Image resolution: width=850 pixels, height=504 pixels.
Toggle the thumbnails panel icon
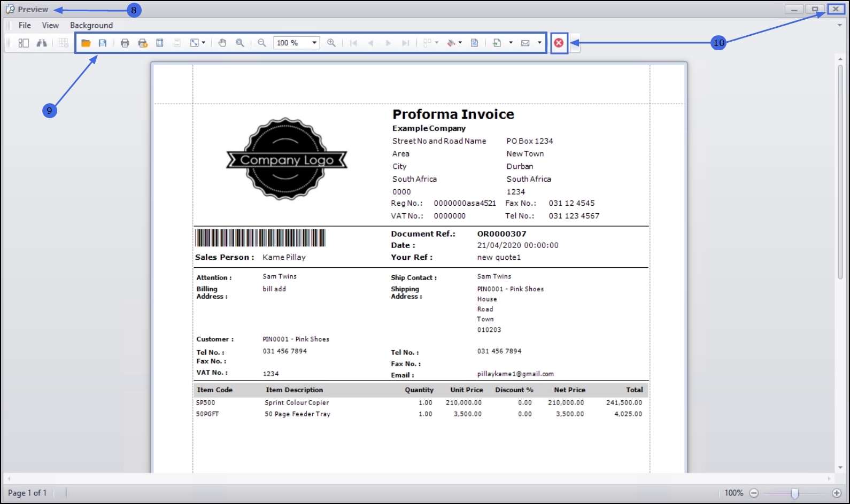(24, 43)
